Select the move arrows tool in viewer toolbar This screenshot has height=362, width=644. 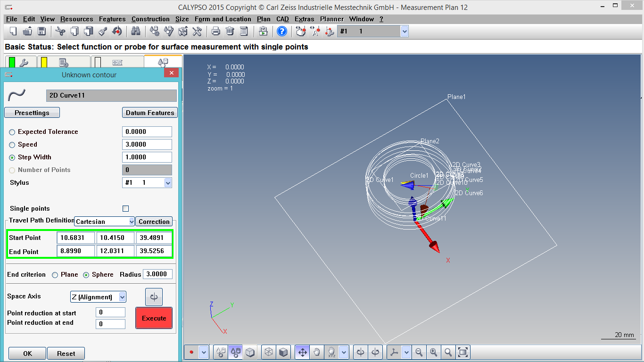(302, 352)
